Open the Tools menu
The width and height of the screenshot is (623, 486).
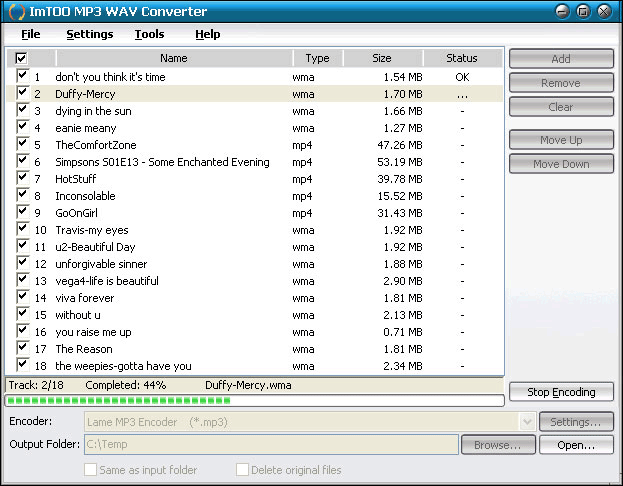coord(149,34)
